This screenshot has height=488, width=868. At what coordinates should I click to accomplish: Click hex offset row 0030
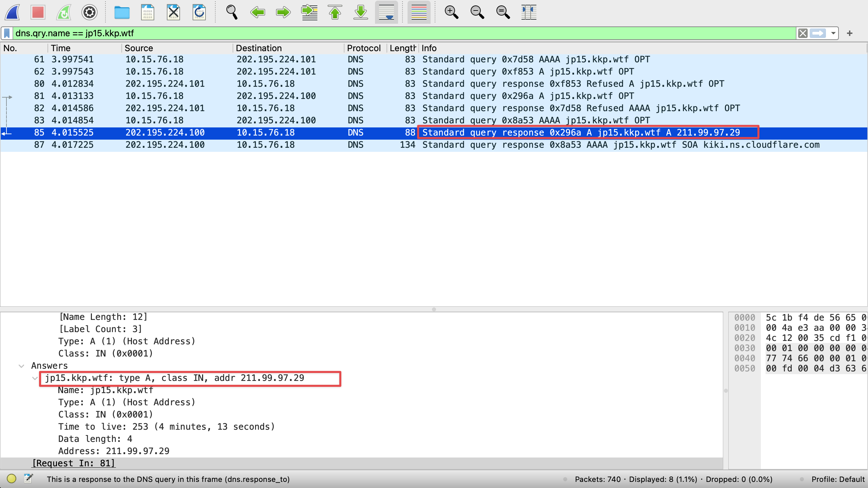point(745,348)
